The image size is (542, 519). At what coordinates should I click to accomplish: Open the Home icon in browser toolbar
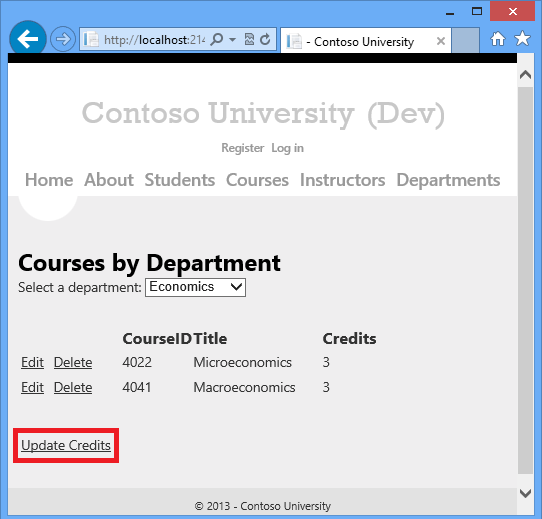498,39
